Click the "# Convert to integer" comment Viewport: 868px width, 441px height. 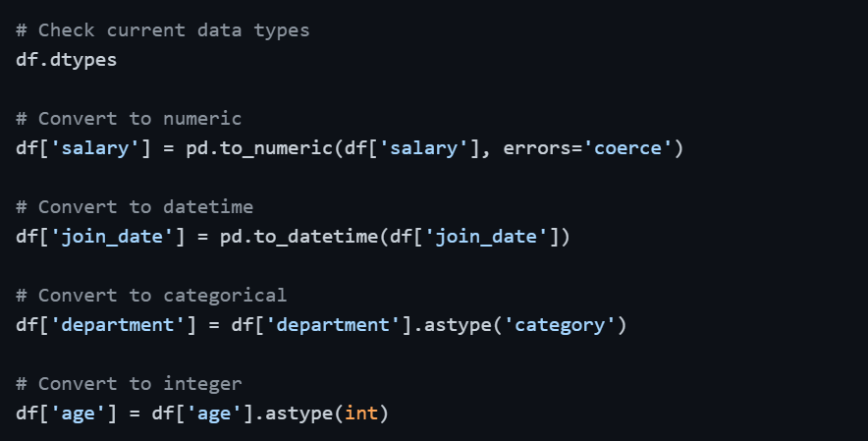128,383
